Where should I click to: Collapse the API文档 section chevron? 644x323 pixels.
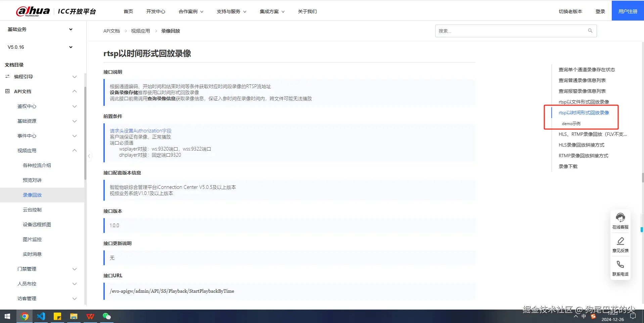click(x=75, y=91)
